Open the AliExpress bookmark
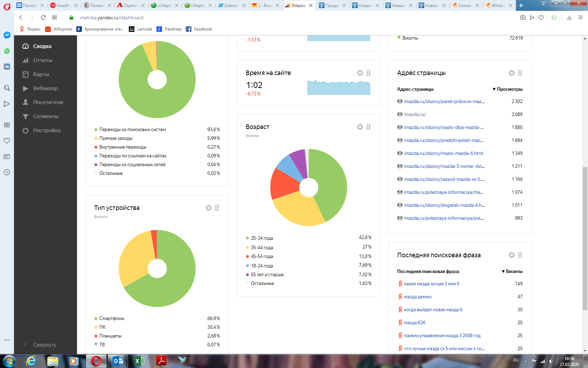 click(x=59, y=29)
